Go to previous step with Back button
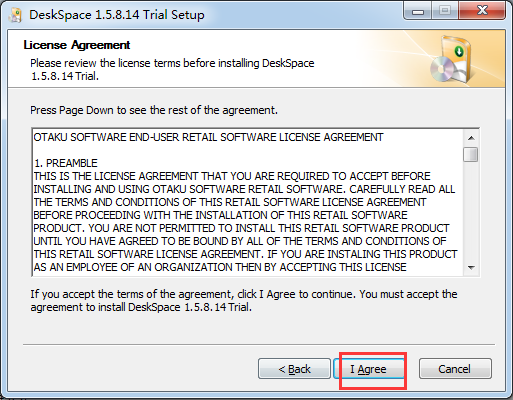 pyautogui.click(x=294, y=369)
